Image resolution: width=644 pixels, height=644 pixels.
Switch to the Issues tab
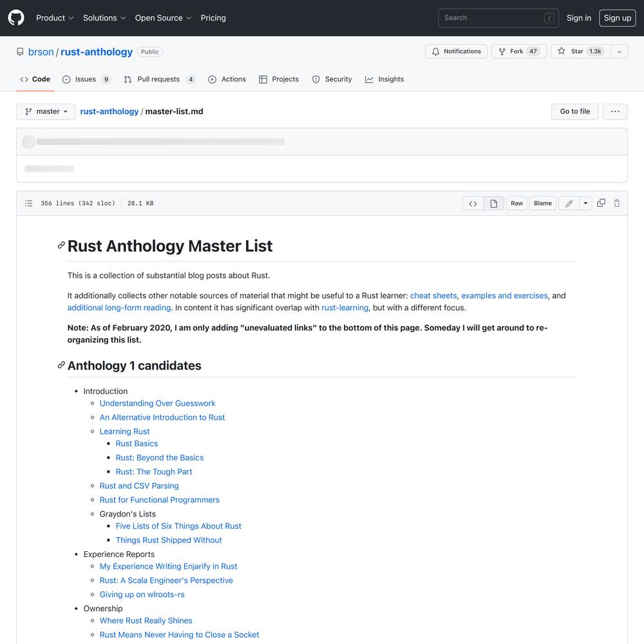86,79
